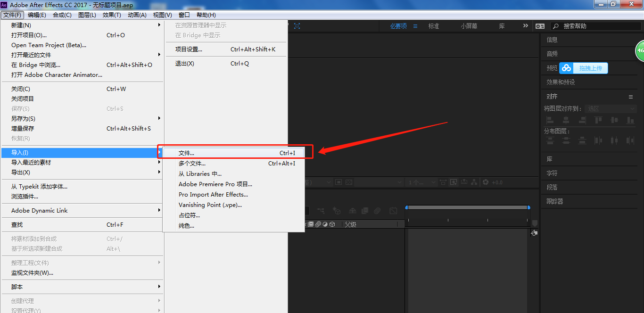Choose 增量保存 from the File menu
644x313 pixels.
tap(82, 129)
